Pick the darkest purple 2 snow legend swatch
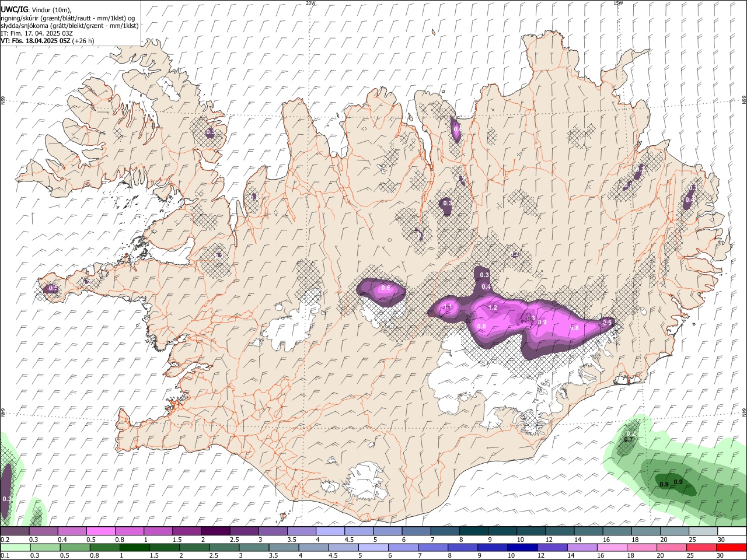This screenshot has width=747, height=560. pyautogui.click(x=215, y=531)
